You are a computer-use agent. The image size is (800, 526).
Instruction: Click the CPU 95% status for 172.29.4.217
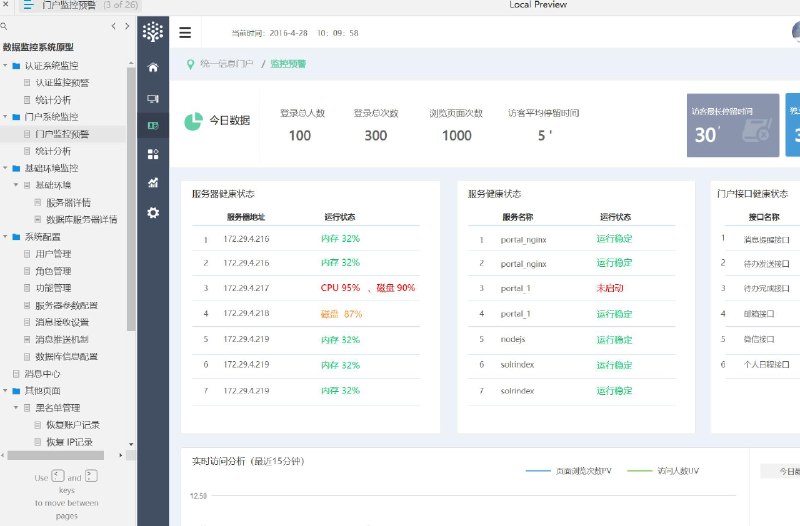click(340, 288)
